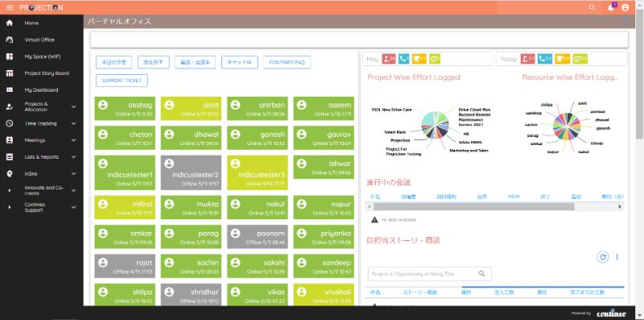Click the green icon next to May
644x320 pixels.
tap(435, 59)
